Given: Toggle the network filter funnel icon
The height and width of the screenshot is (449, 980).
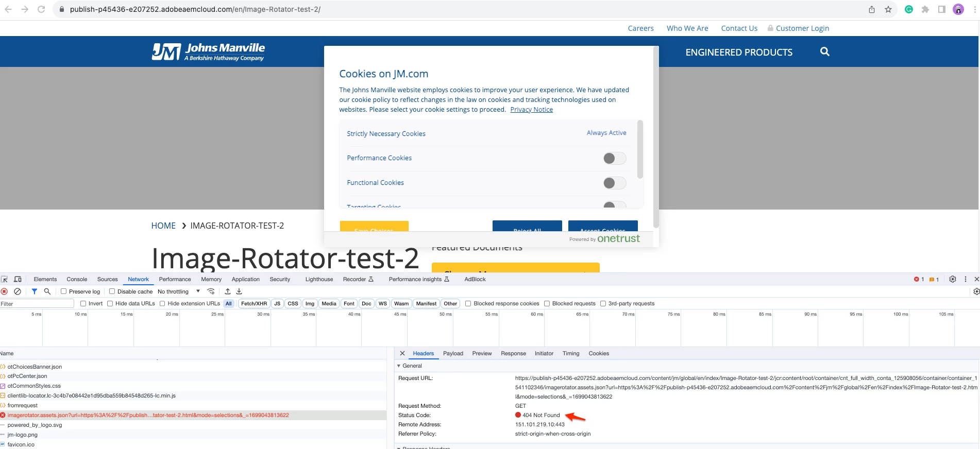Looking at the screenshot, I should [35, 291].
